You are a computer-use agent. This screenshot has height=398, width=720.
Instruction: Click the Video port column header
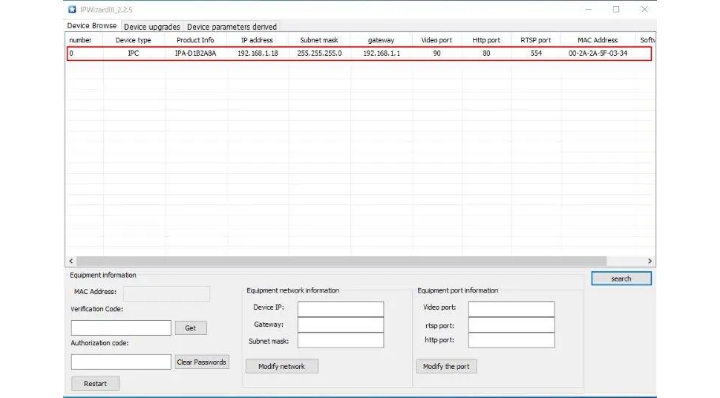point(437,40)
